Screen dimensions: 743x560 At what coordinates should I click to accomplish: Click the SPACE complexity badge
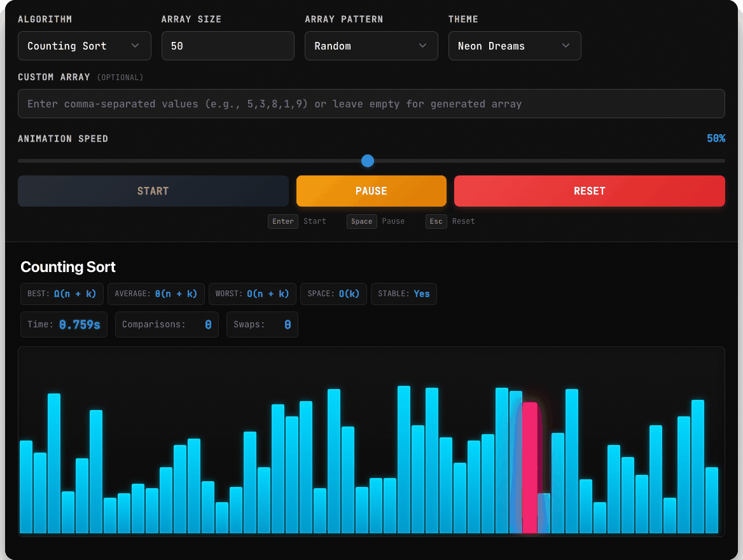[x=333, y=294]
